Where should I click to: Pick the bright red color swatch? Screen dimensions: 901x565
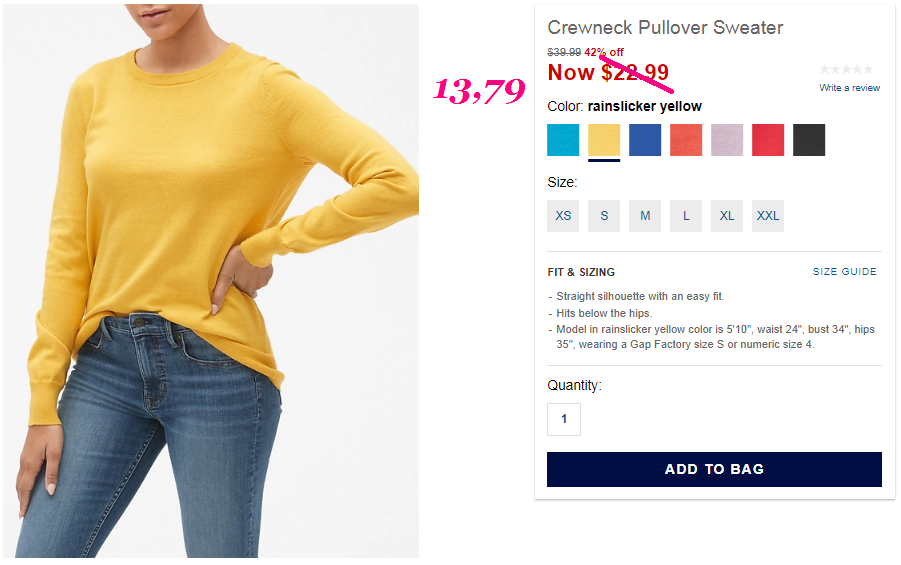(x=768, y=140)
